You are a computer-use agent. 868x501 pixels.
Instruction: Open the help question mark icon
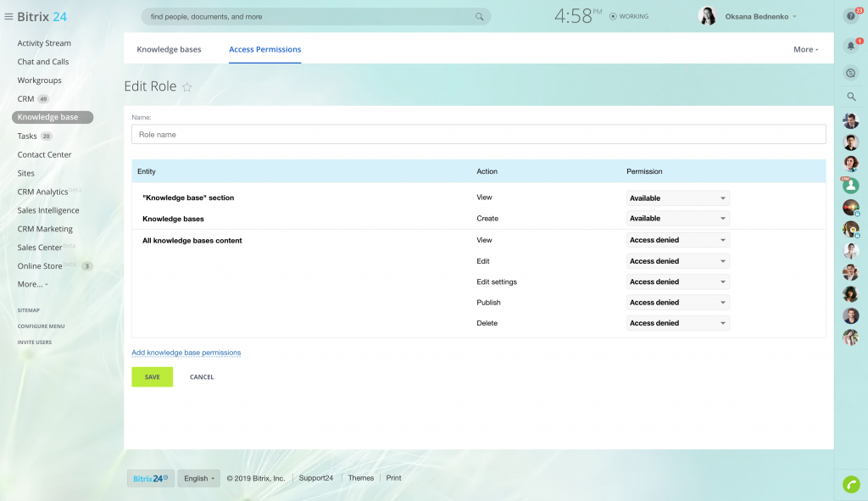click(851, 16)
